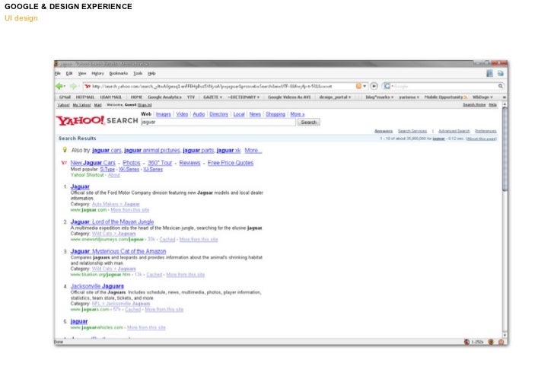Select the News search tab
Screen dimensions: 554x392
point(255,114)
